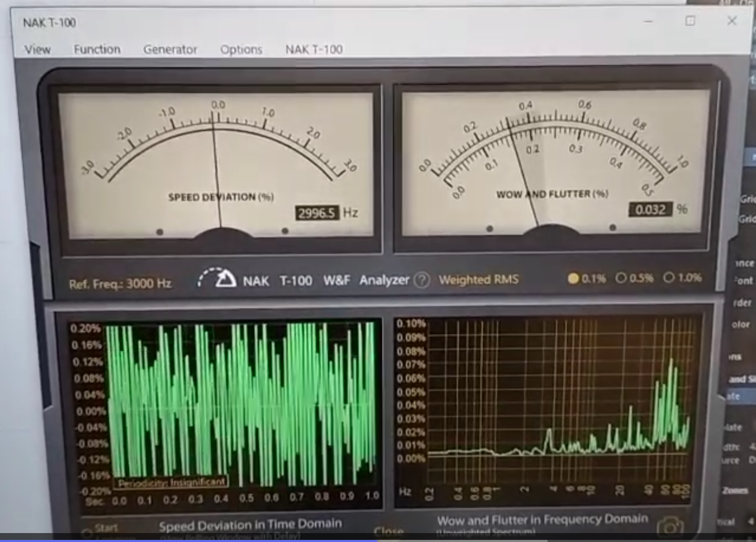
Task: Click the left dot under speed deviation meter
Action: (x=160, y=232)
